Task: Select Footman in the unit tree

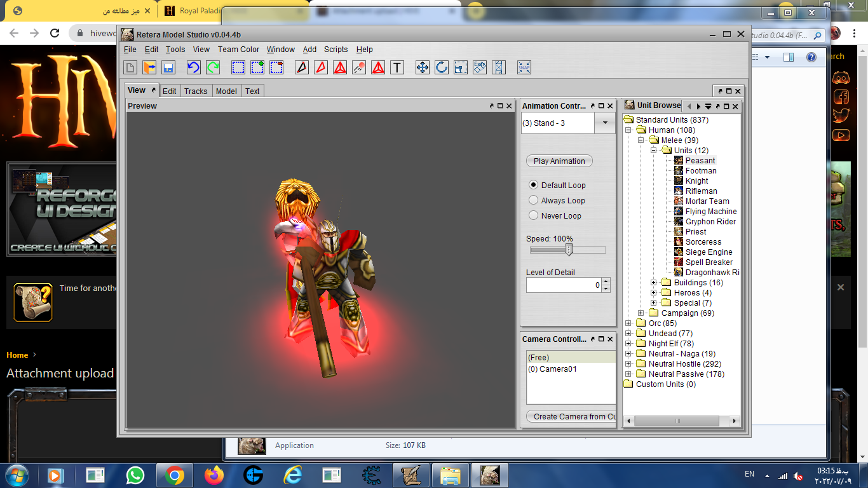Action: (x=701, y=171)
